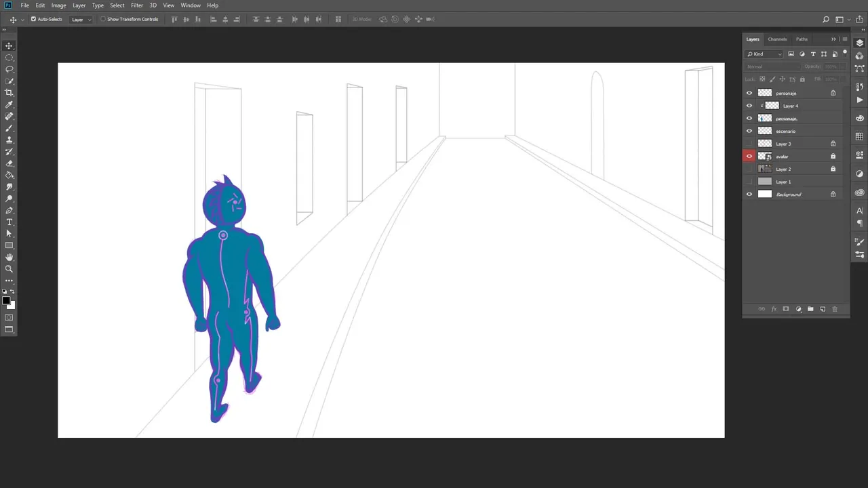Show Layer 3 visibility box

click(749, 144)
